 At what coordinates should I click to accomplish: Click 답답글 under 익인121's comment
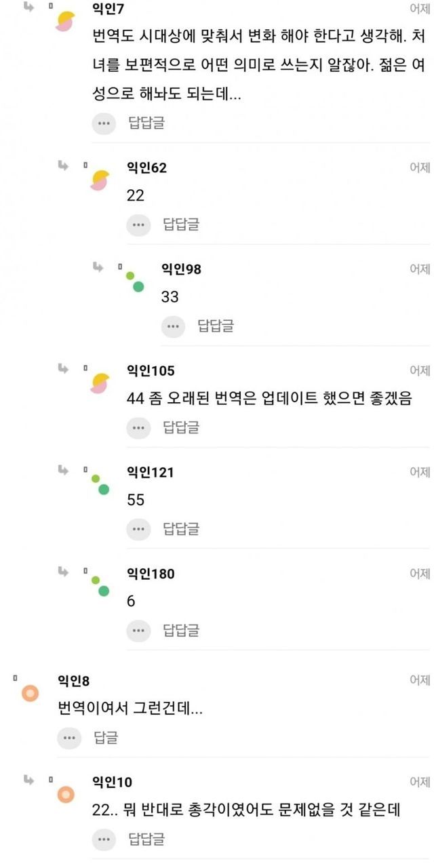(x=181, y=529)
